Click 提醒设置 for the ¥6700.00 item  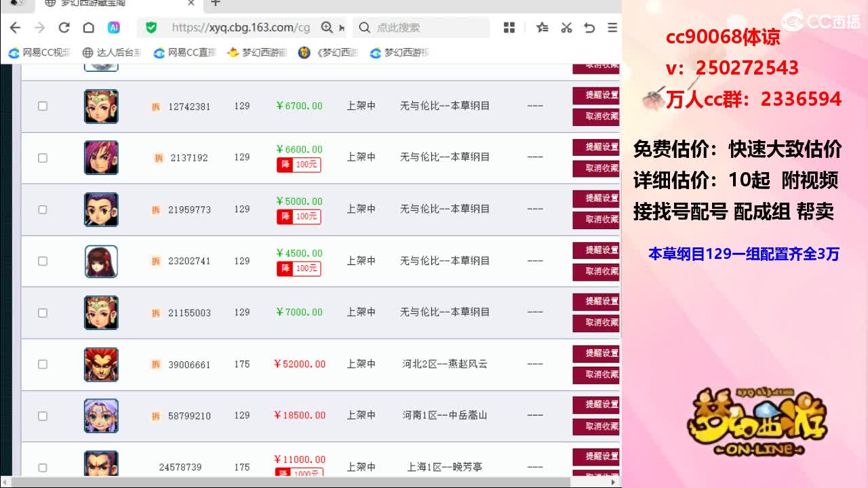pyautogui.click(x=596, y=96)
